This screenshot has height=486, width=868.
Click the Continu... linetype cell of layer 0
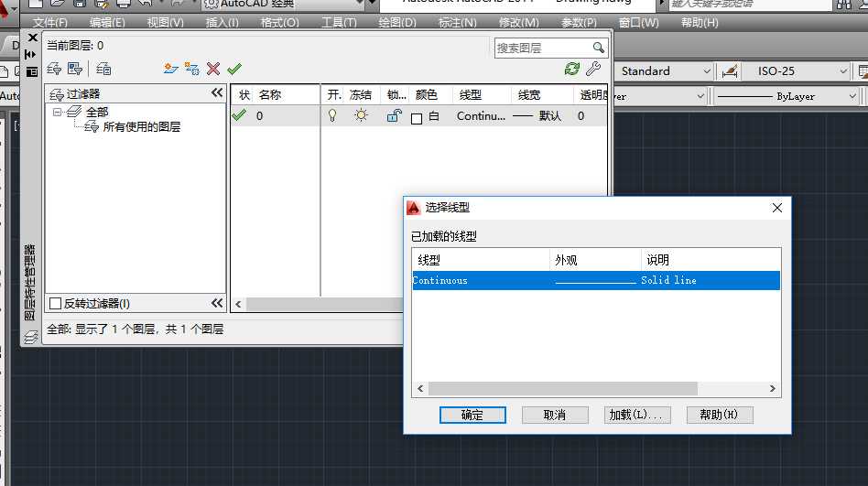[481, 115]
